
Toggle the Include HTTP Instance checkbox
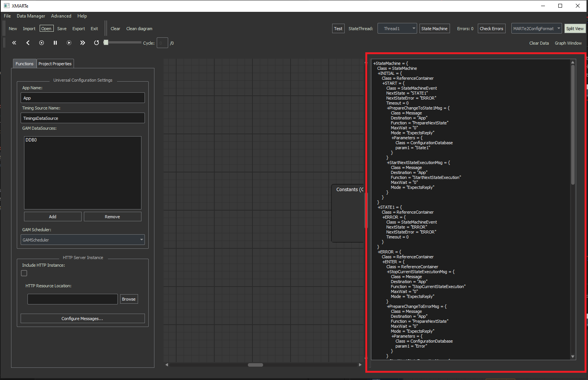24,273
